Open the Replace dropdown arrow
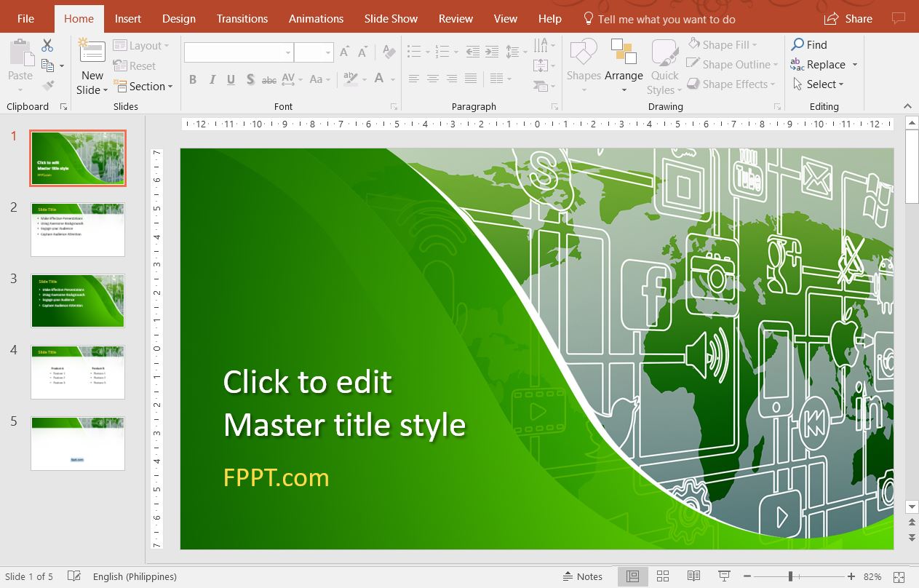The height and width of the screenshot is (588, 919). (855, 65)
